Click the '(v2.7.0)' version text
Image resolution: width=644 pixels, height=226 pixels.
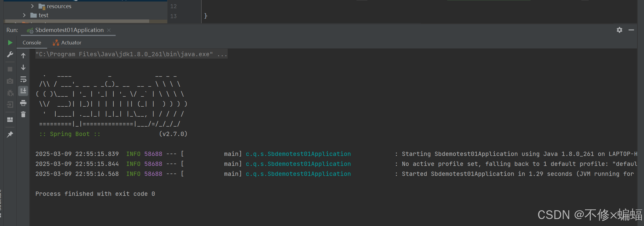pyautogui.click(x=173, y=134)
